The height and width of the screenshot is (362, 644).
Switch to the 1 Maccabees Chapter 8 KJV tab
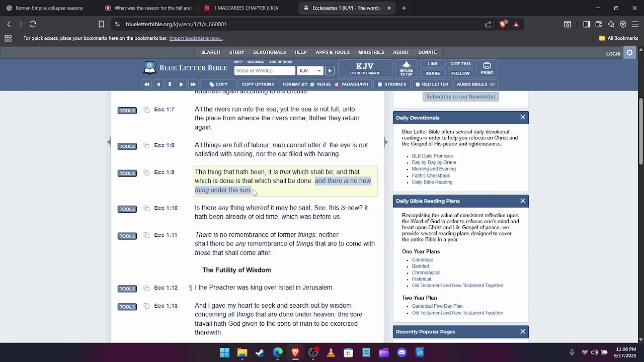[247, 8]
